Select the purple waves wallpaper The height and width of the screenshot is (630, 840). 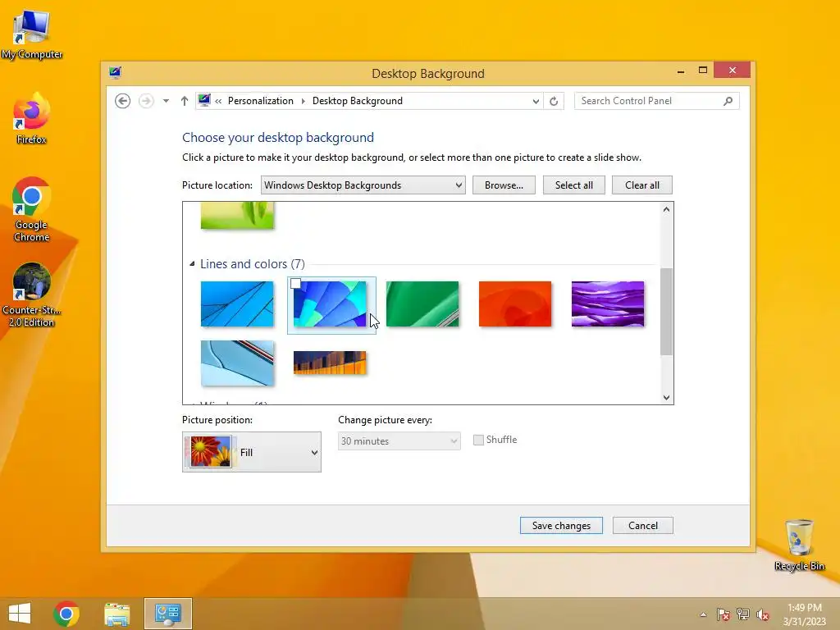(608, 304)
